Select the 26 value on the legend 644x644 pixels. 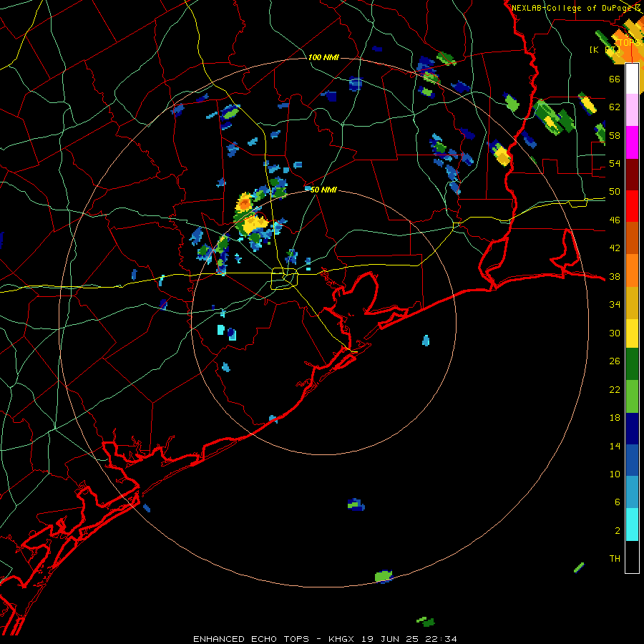point(615,361)
